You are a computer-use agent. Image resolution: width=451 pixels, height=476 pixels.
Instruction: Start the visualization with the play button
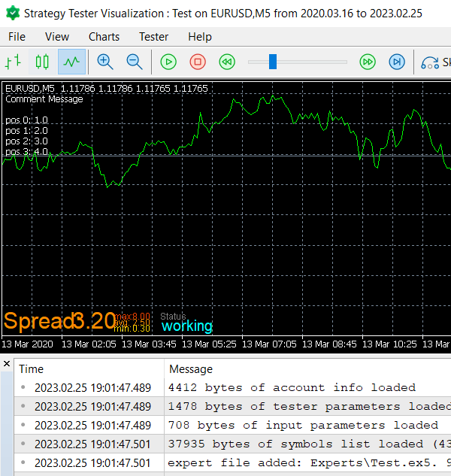168,62
